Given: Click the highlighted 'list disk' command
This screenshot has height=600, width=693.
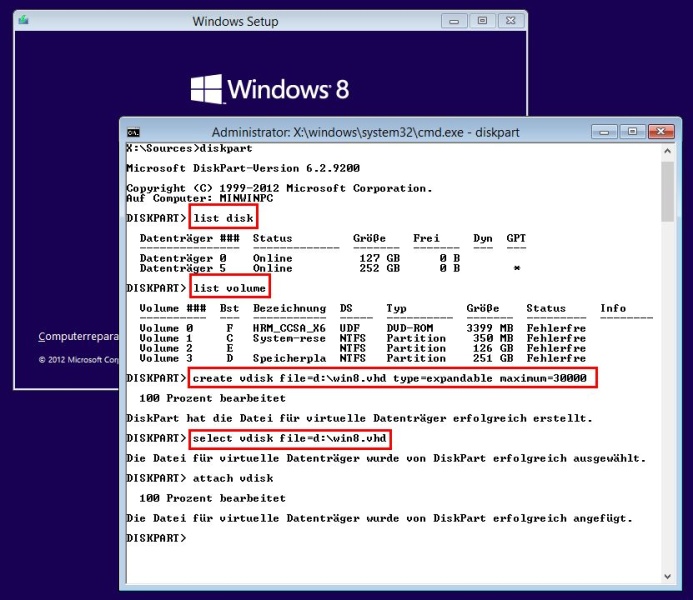Looking at the screenshot, I should tap(223, 218).
